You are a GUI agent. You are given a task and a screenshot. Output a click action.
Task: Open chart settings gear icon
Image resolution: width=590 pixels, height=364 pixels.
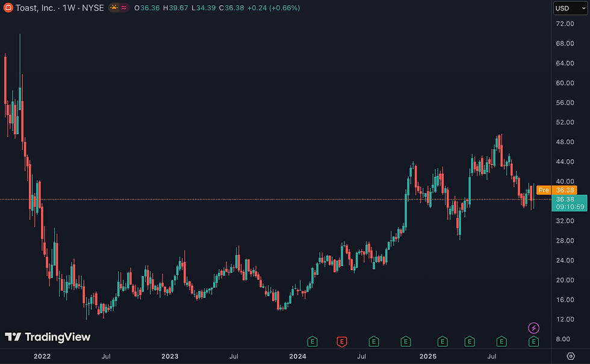pyautogui.click(x=571, y=356)
